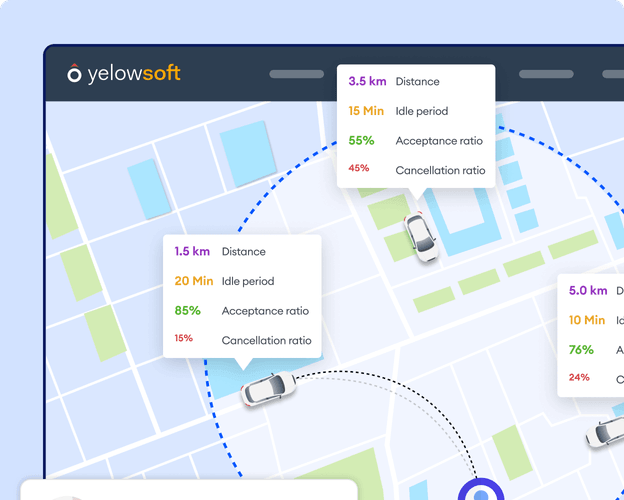Click the blue pickup location marker

click(x=481, y=490)
